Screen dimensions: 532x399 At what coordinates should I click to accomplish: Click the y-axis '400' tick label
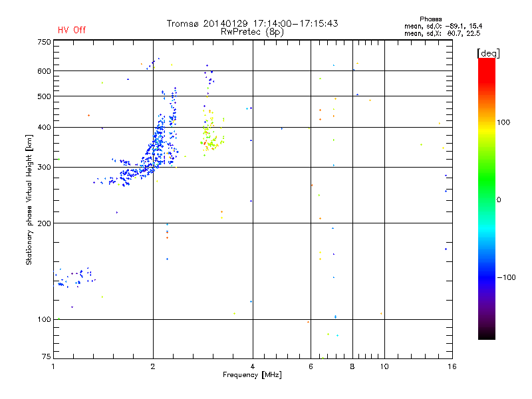[x=44, y=127]
